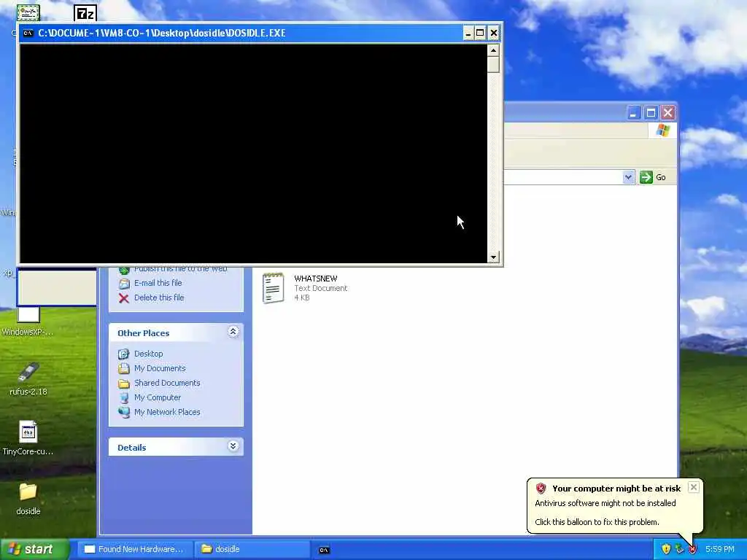This screenshot has width=747, height=560.
Task: Click 'E-mail this file' link
Action: click(x=158, y=283)
